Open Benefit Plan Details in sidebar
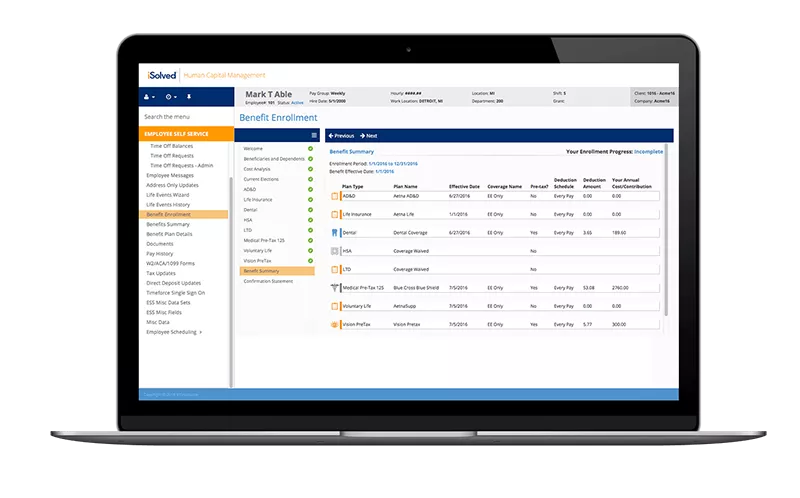This screenshot has height=498, width=800. click(169, 234)
